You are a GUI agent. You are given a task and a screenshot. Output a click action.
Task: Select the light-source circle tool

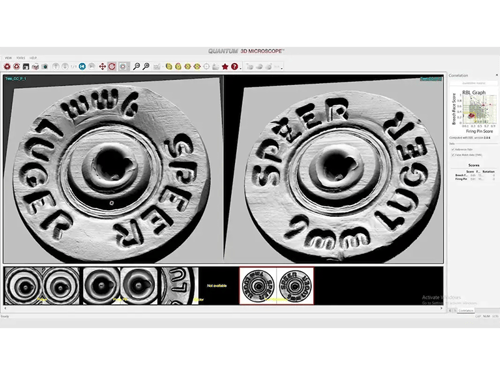coord(123,67)
